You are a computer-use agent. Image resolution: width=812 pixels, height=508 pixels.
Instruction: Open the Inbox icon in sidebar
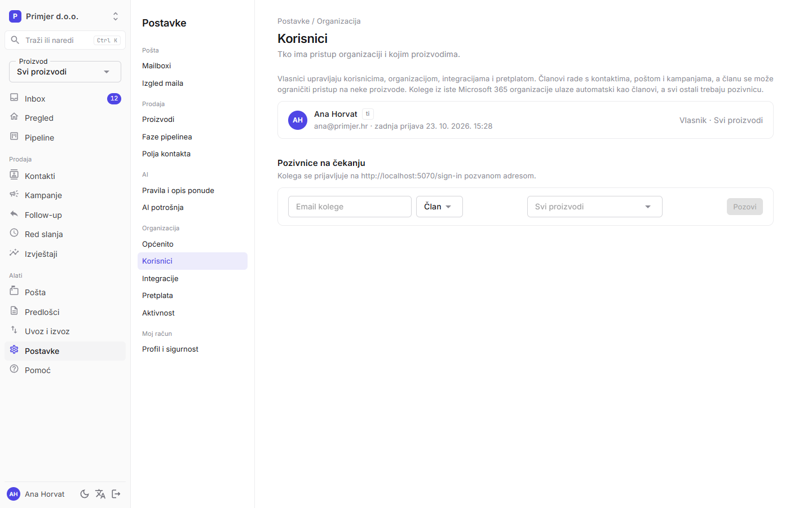coord(14,98)
